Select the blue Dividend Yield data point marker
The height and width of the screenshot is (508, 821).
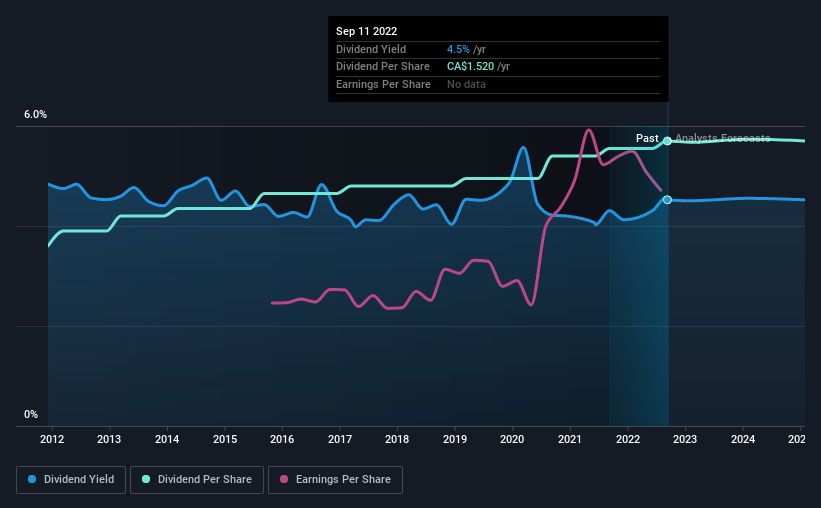pyautogui.click(x=667, y=200)
